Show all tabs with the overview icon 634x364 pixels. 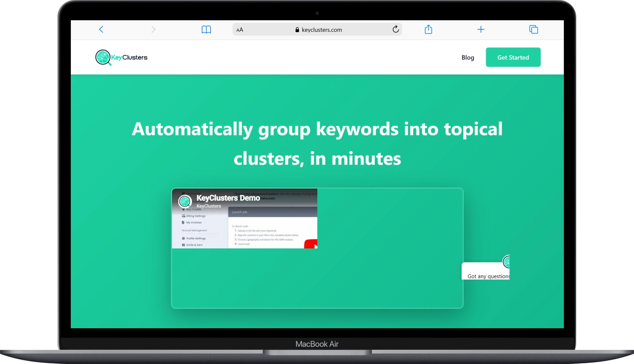click(533, 29)
